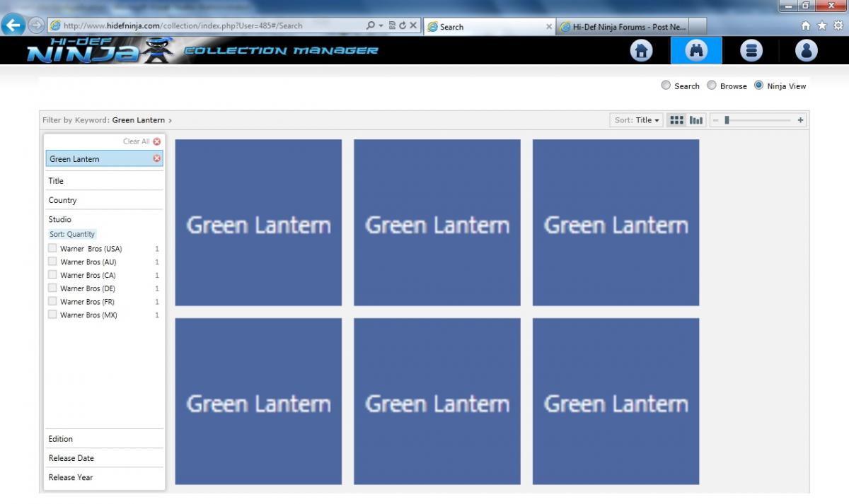The image size is (849, 504).
Task: Click the Hi-Def Ninja logo
Action: (99, 50)
